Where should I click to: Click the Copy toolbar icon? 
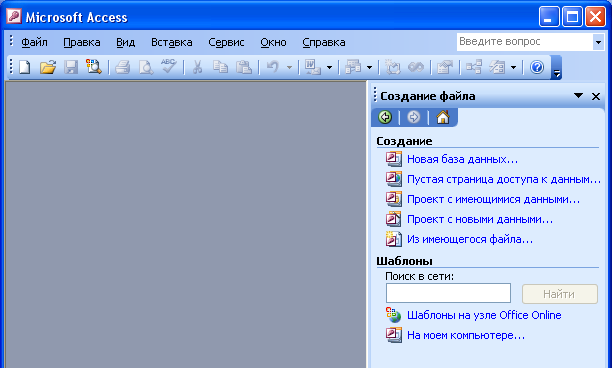[220, 67]
